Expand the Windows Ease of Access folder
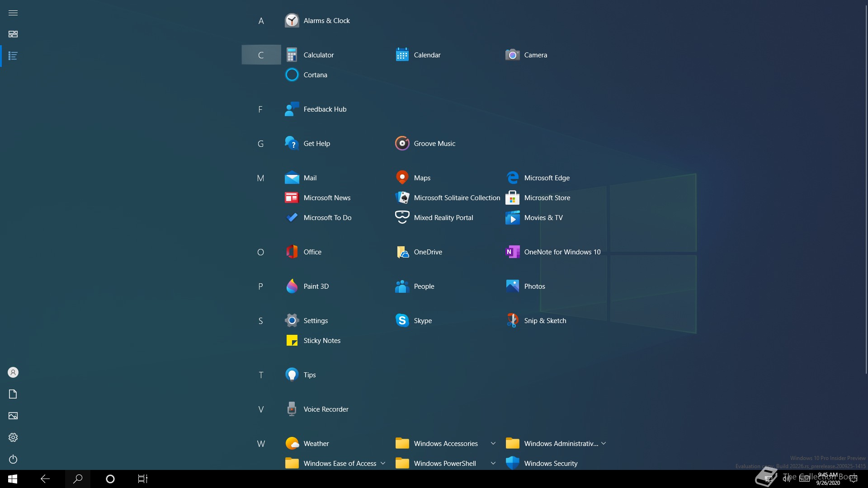 (x=335, y=464)
